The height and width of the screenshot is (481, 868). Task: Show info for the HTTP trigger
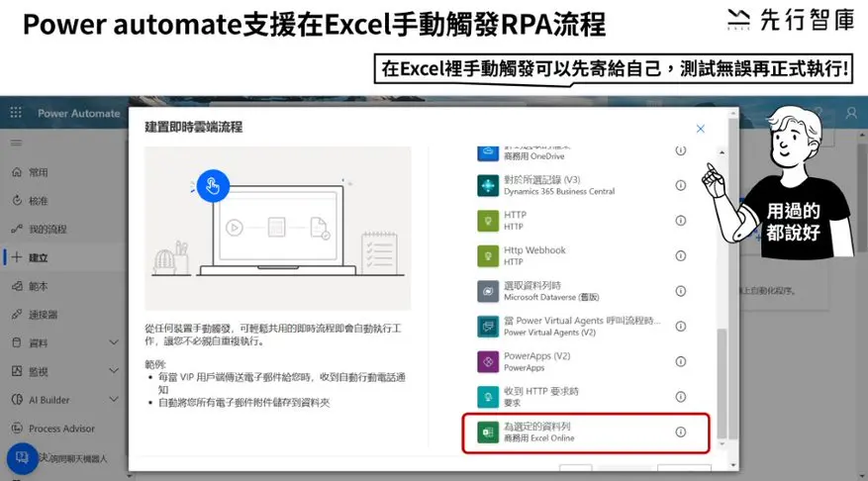tap(680, 221)
